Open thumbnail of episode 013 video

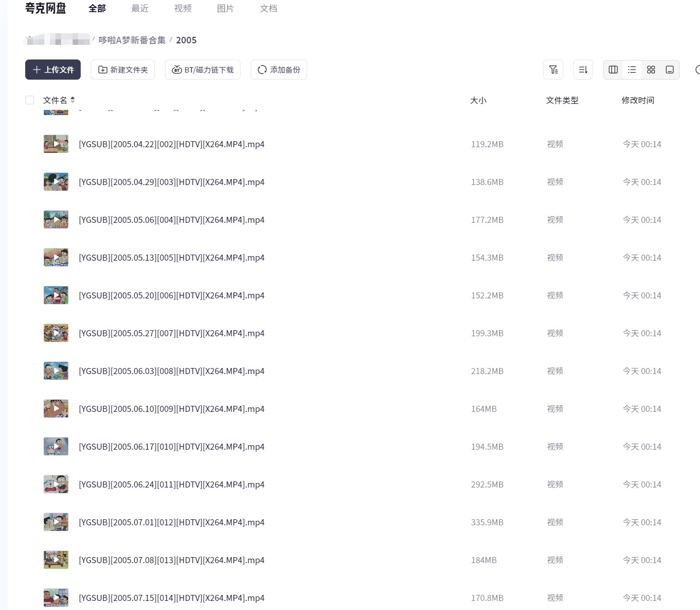pos(56,560)
